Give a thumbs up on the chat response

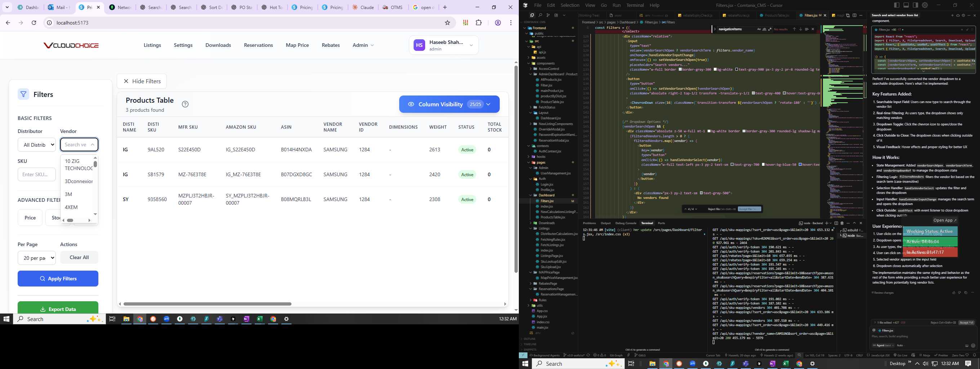(x=954, y=293)
